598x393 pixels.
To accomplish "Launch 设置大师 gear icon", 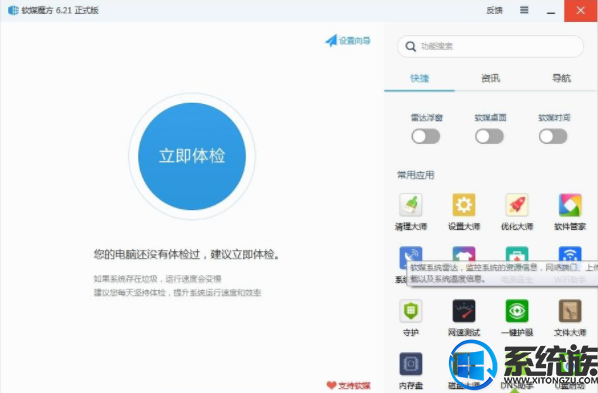I will (464, 205).
